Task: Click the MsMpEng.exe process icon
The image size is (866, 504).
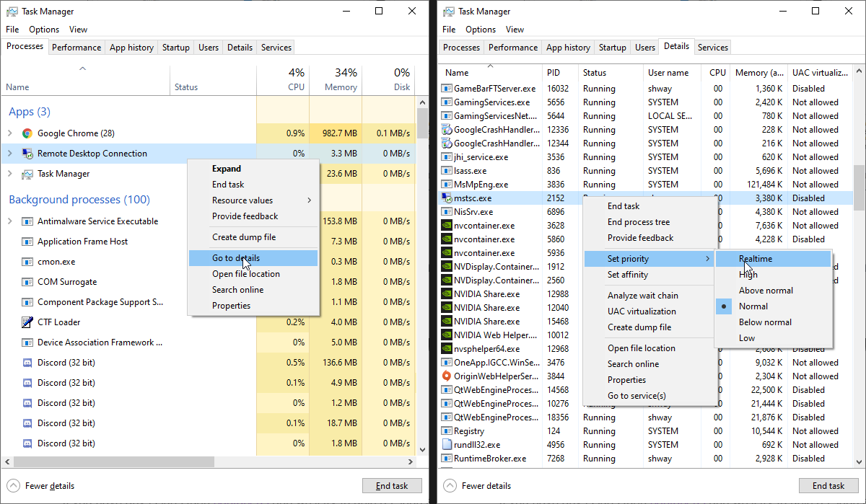Action: click(x=447, y=185)
